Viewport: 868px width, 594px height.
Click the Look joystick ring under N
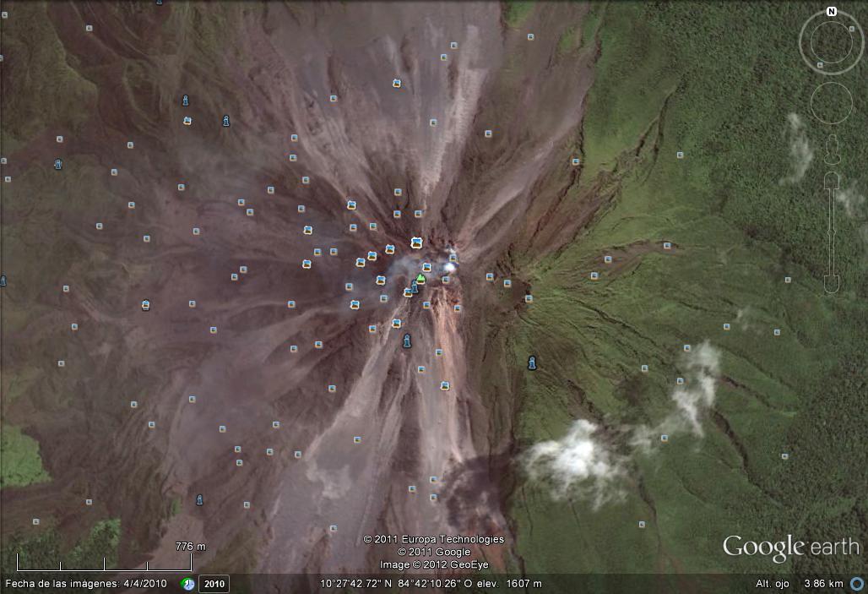832,42
